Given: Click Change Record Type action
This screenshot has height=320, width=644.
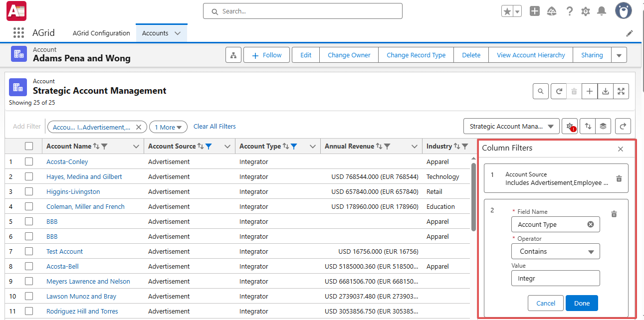Looking at the screenshot, I should click(x=416, y=55).
